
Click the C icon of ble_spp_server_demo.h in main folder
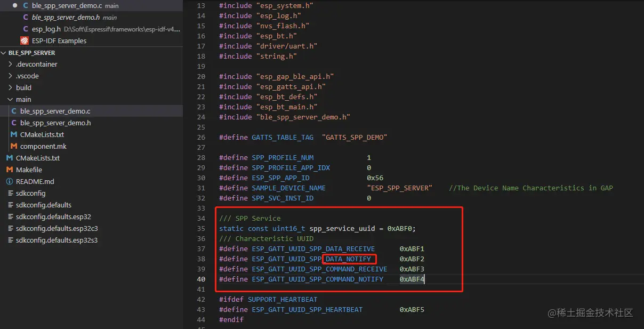tap(14, 123)
